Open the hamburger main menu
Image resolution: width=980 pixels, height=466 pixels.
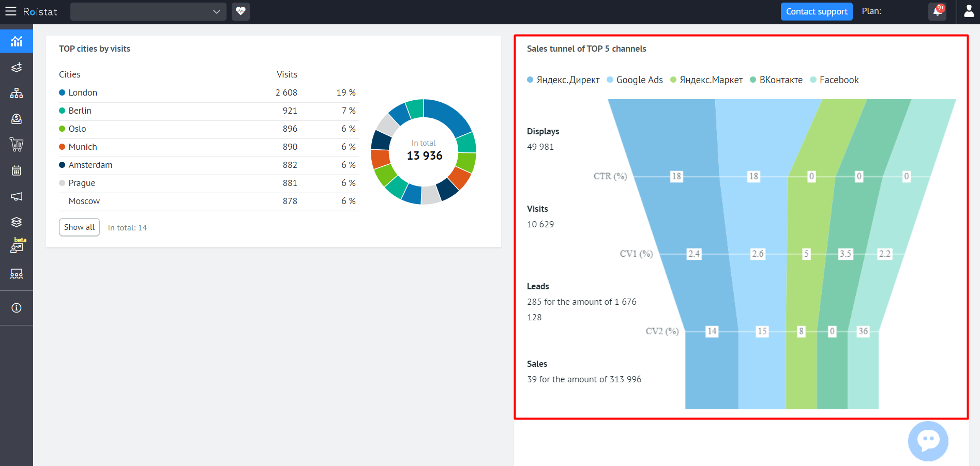tap(11, 11)
